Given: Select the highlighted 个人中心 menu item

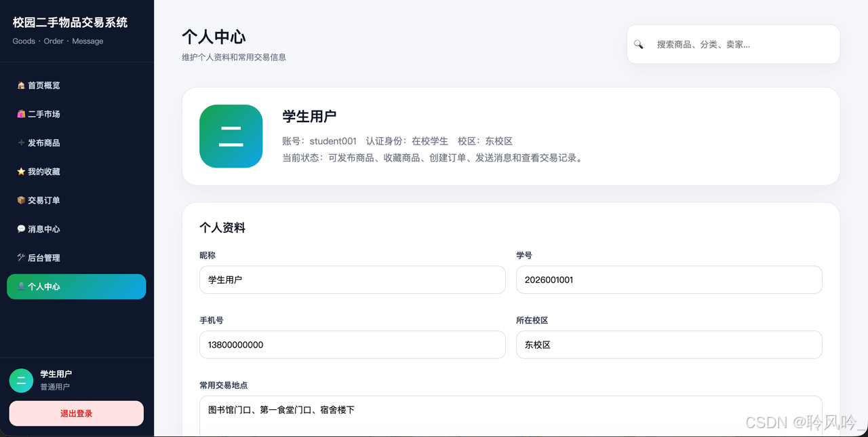Looking at the screenshot, I should 76,286.
